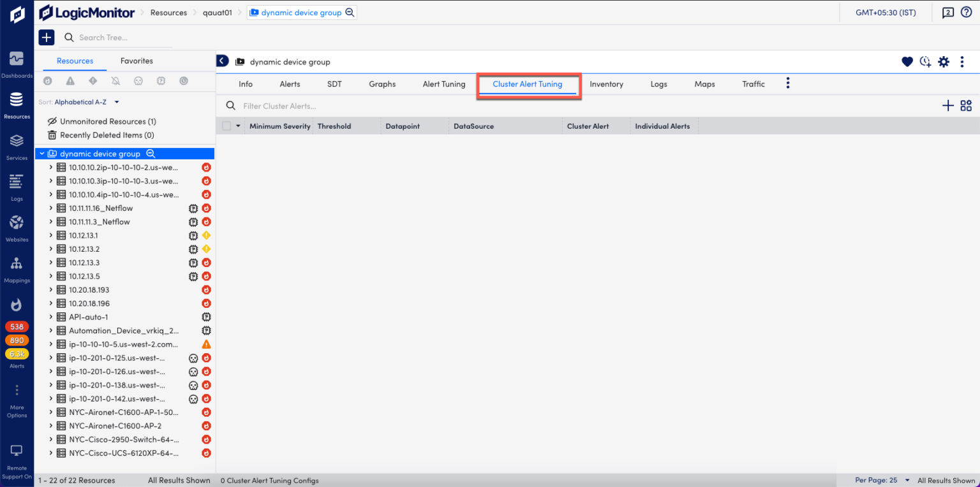Filter resources by the dead device skull icon
The height and width of the screenshot is (487, 980).
138,81
